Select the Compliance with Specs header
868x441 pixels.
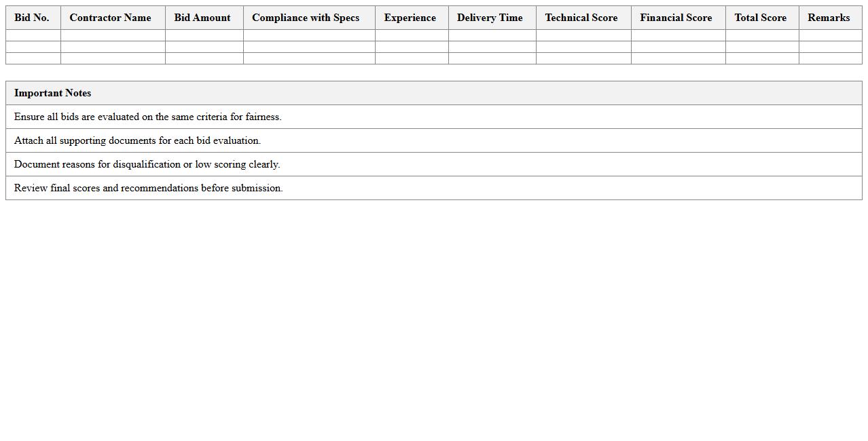[306, 18]
